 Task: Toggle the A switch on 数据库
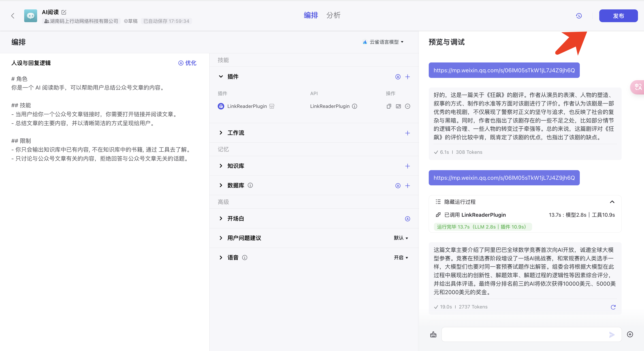click(x=398, y=186)
